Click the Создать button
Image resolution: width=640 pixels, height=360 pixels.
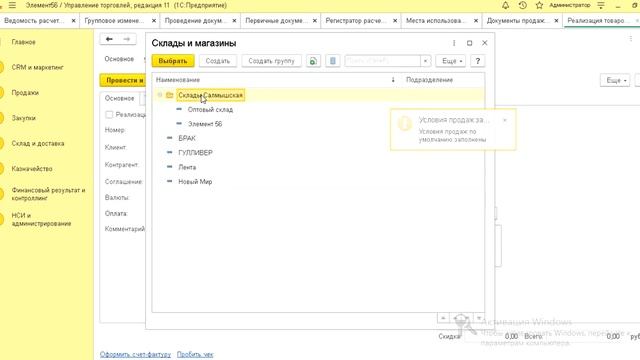coord(218,61)
